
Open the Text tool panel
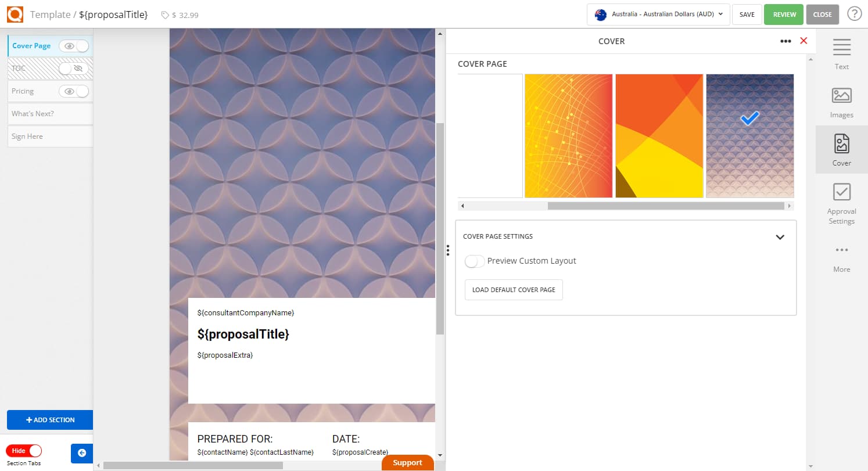[x=841, y=53]
